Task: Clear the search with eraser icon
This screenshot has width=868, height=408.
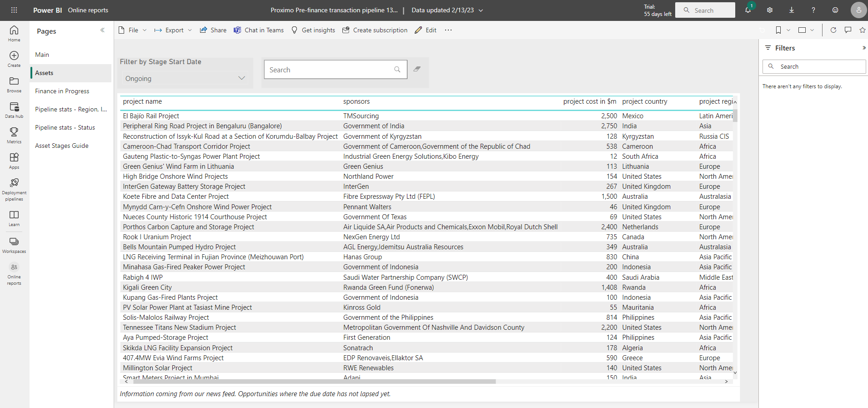Action: (417, 69)
